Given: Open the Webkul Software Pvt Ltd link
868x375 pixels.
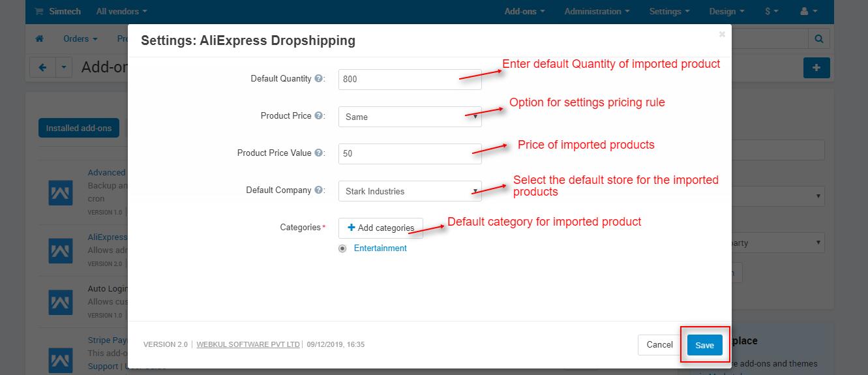Looking at the screenshot, I should 248,344.
